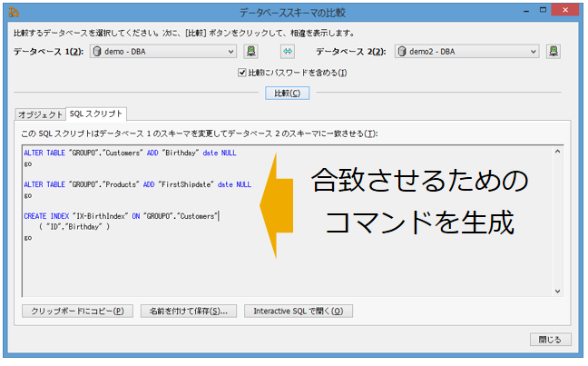Click the SQL script scrollbar up arrow
This screenshot has height=366, width=588.
pyautogui.click(x=558, y=152)
